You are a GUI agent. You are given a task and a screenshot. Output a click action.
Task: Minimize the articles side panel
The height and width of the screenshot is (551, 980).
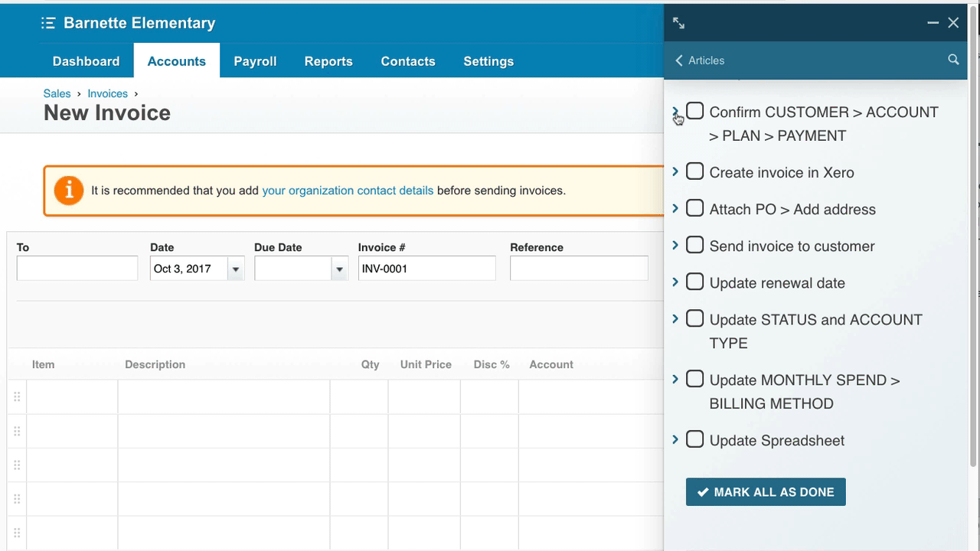[x=933, y=23]
